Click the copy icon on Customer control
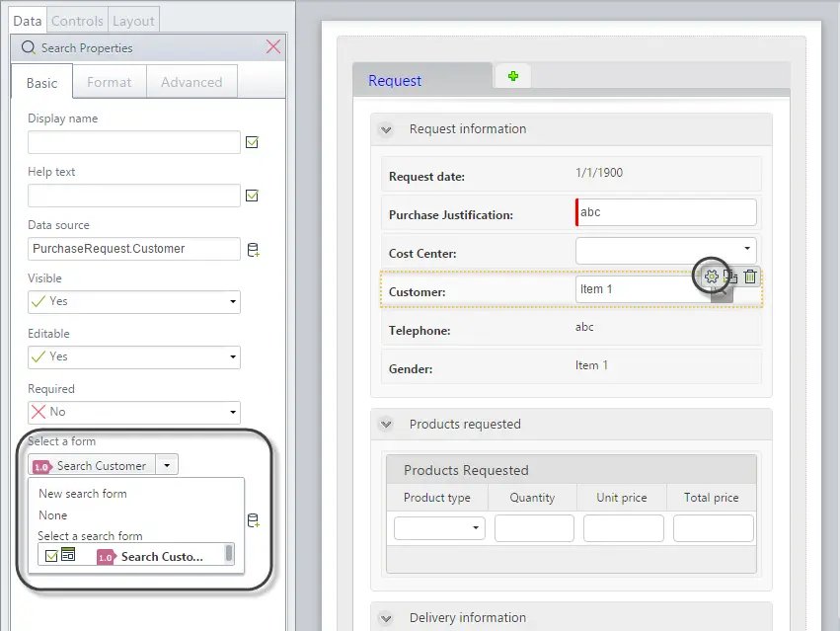Screen dimensions: 840x631 click(x=730, y=276)
